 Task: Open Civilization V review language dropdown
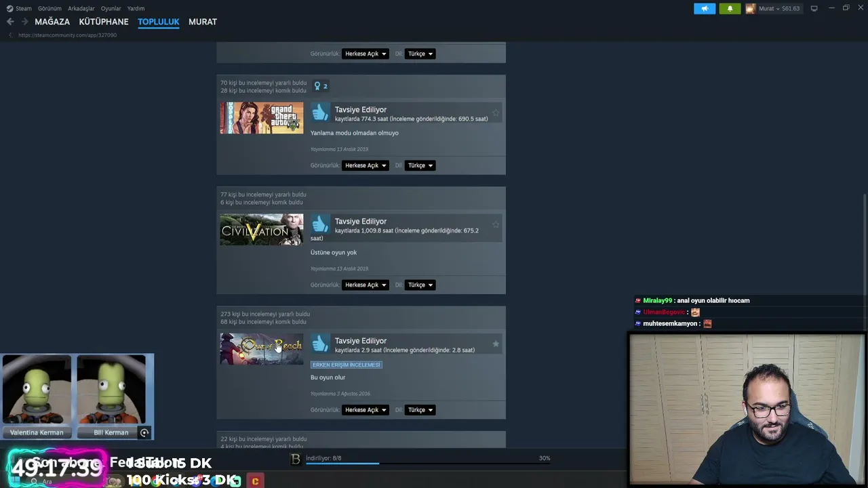420,285
